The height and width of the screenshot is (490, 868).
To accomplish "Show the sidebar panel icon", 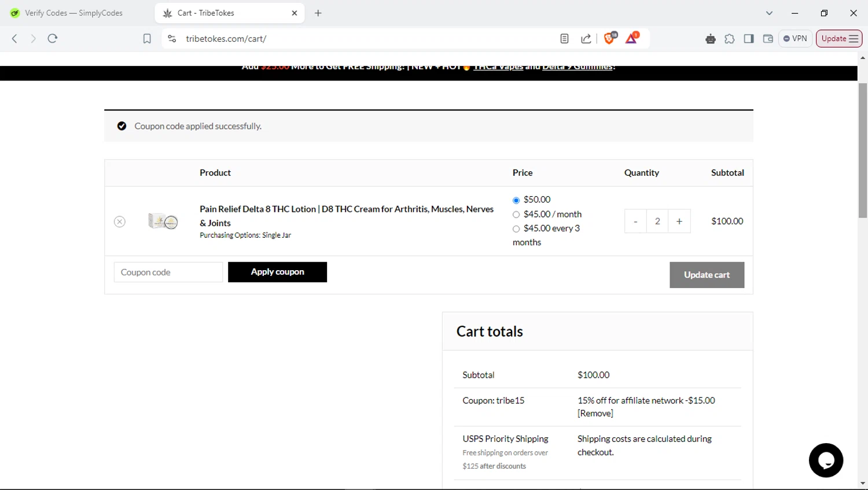I will pos(749,39).
